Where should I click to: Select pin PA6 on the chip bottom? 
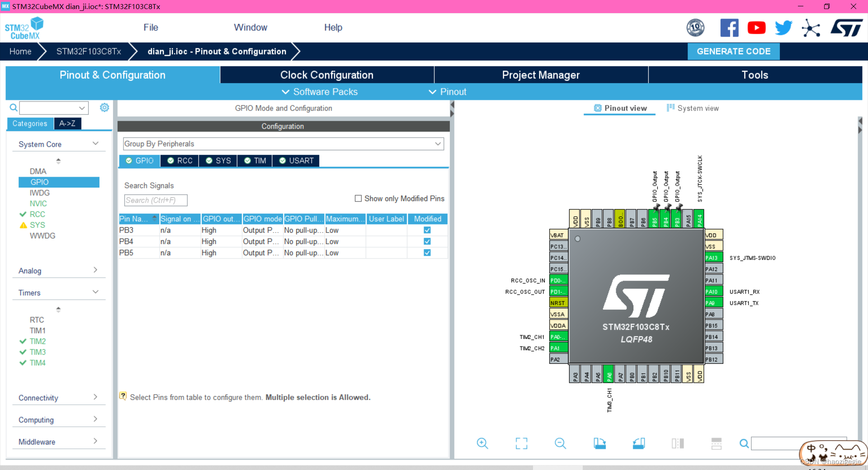click(x=609, y=374)
